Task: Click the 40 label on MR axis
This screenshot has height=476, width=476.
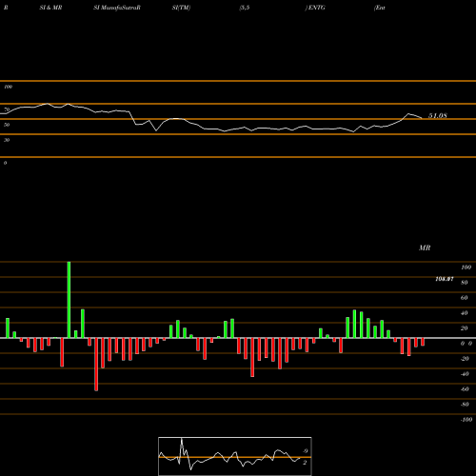Action: pos(465,313)
